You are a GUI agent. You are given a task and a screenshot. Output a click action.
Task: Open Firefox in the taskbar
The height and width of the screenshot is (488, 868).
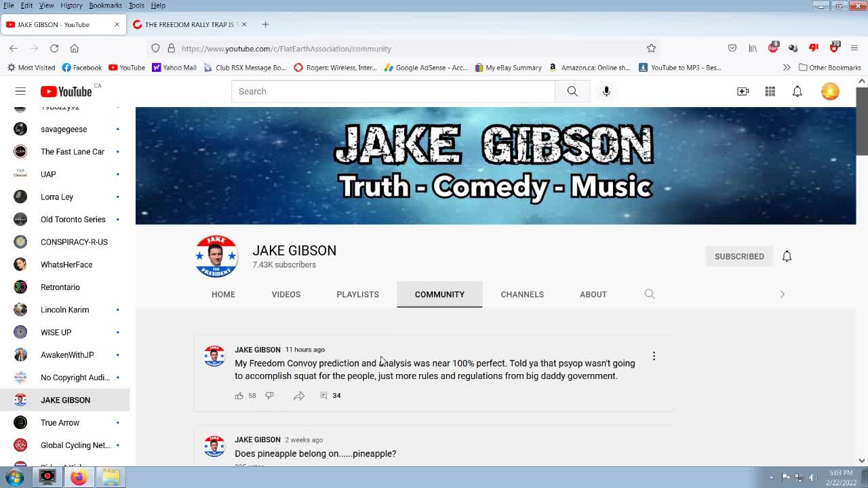point(79,477)
